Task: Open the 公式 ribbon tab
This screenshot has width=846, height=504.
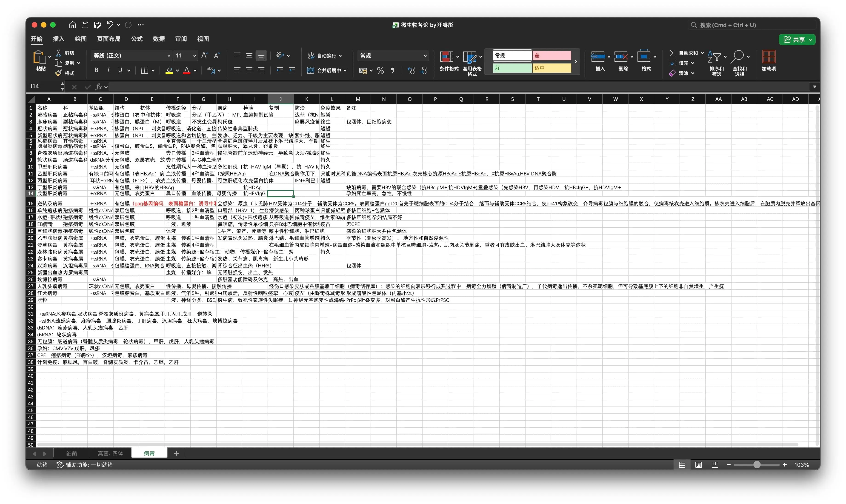Action: click(x=137, y=39)
